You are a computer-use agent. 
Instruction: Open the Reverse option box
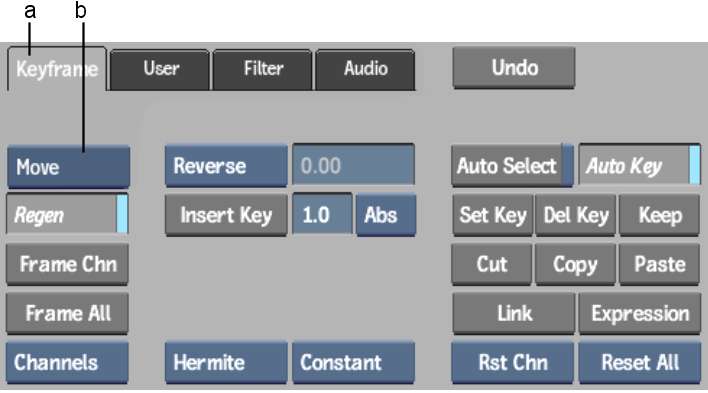(226, 165)
